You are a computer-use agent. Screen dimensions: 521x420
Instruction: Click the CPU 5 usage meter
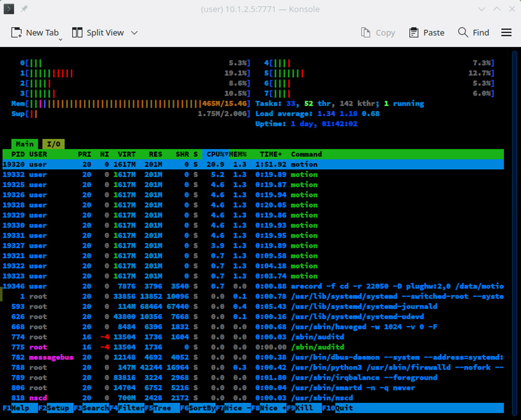point(379,73)
